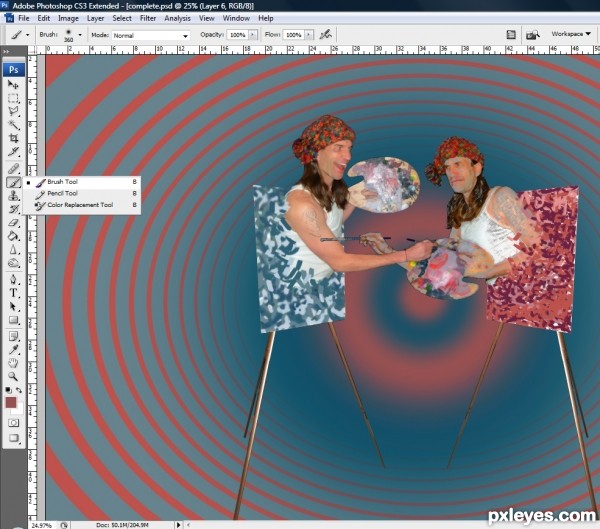Click the foreground color swatch
Screen dimensions: 600x529
pyautogui.click(x=11, y=402)
